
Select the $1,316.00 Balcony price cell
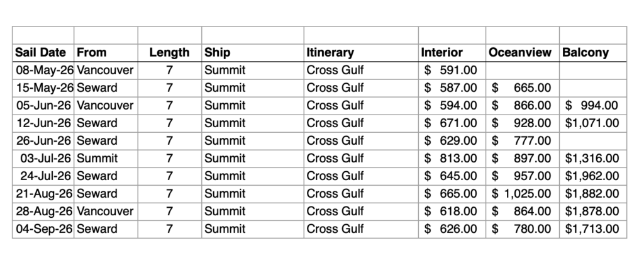point(592,159)
